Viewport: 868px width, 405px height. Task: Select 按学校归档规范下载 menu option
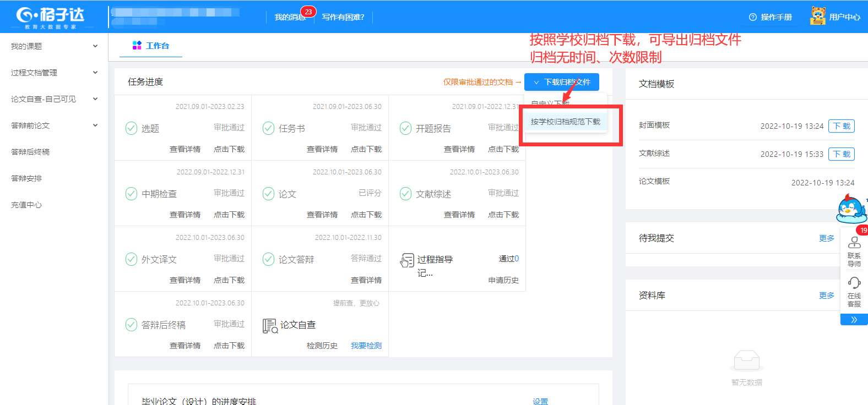click(565, 122)
